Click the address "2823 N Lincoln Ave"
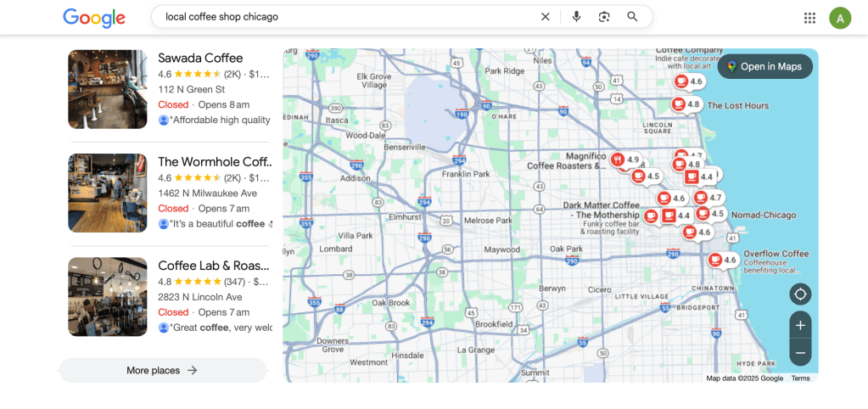868x409 pixels. (x=199, y=297)
